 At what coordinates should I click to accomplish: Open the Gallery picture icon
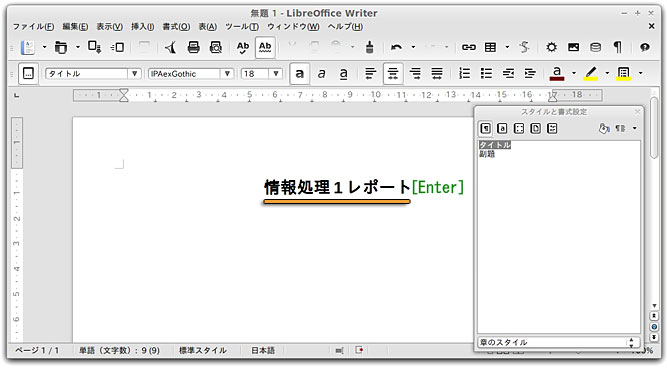(573, 47)
